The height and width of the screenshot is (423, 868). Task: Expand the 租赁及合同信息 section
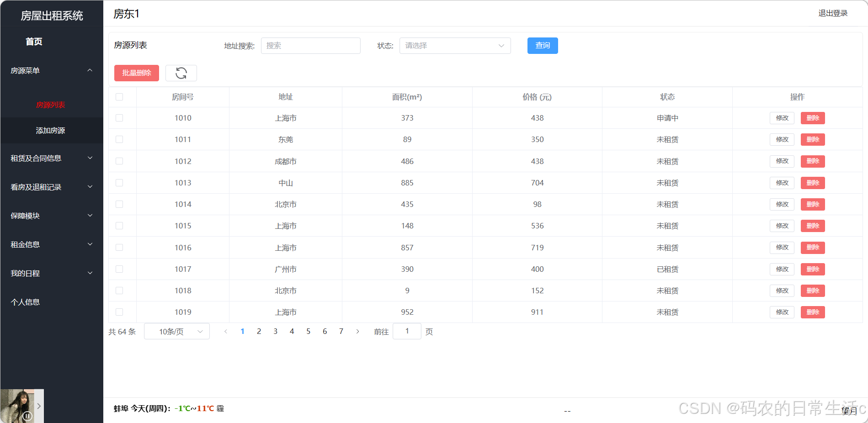[x=50, y=158]
